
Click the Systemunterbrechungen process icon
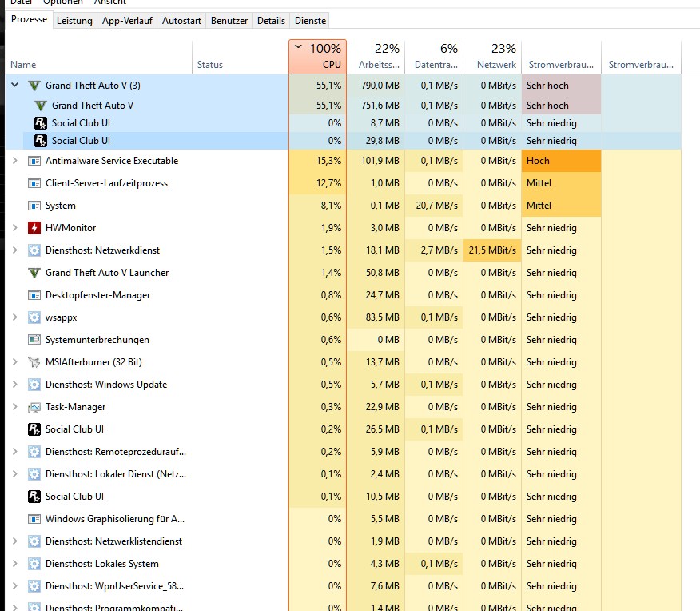34,340
